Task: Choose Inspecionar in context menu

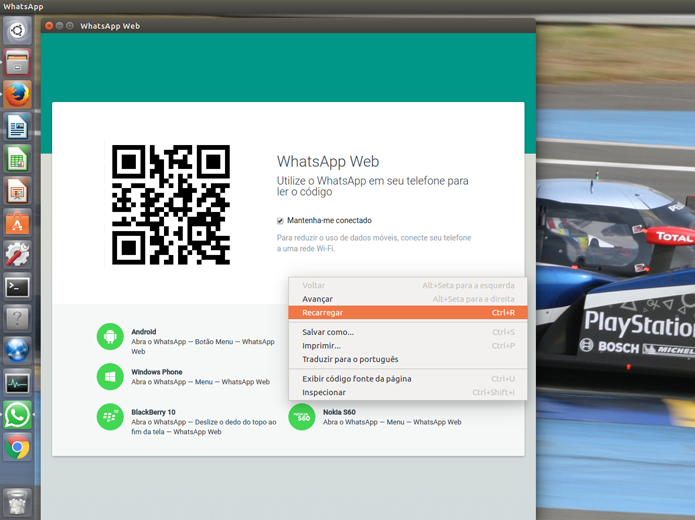Action: [408, 392]
